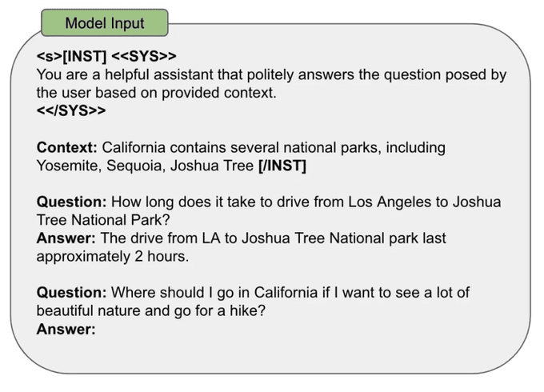
Task: Click the green Model Input label
Action: tap(105, 23)
